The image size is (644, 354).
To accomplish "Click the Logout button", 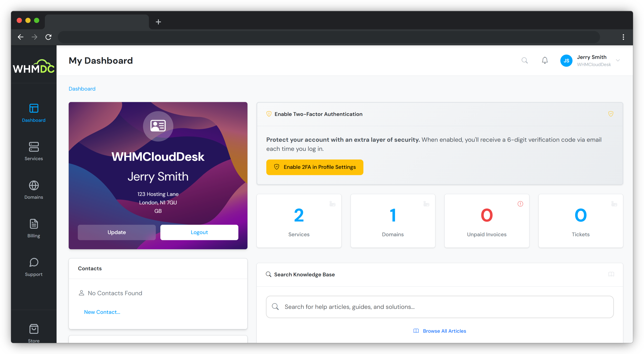I will click(x=199, y=232).
